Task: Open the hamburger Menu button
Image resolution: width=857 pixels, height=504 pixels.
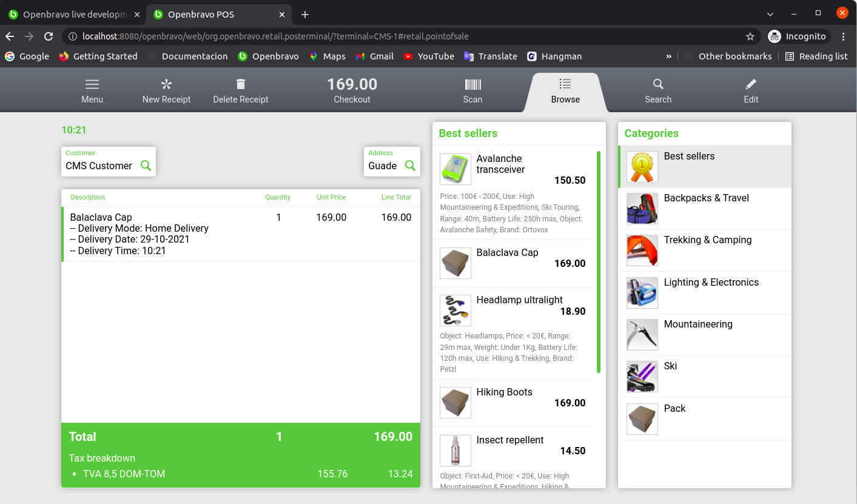Action: coord(92,91)
